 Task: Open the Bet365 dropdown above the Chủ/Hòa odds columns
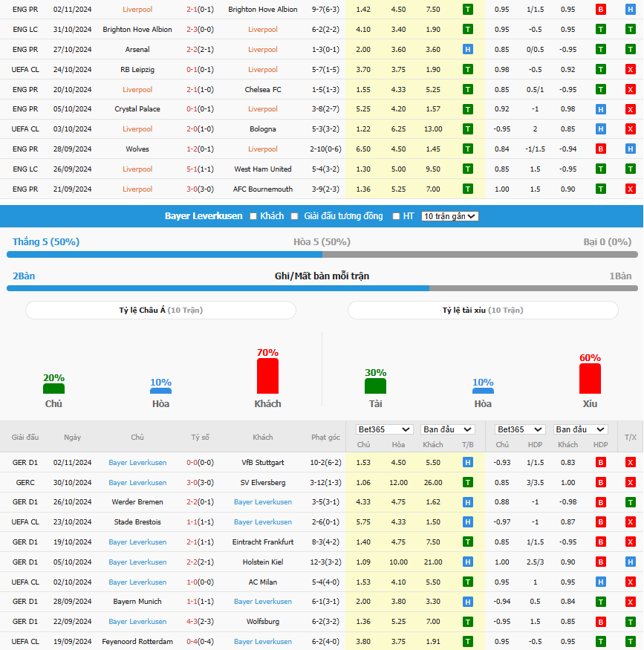(x=384, y=429)
